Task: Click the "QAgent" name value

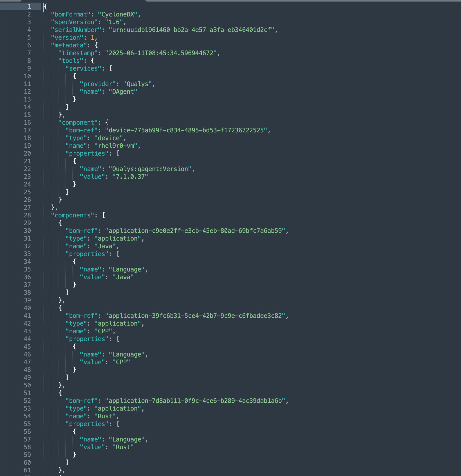Action: (x=123, y=92)
